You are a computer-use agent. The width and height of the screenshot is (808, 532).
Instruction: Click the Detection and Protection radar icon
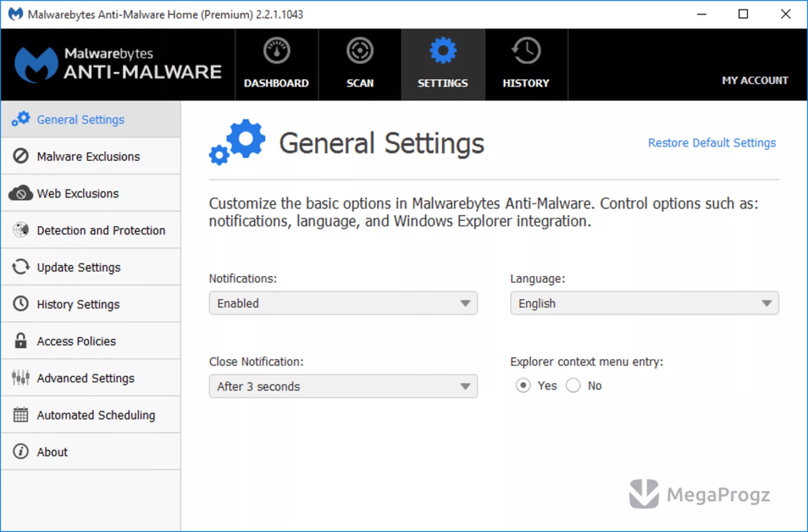tap(21, 230)
